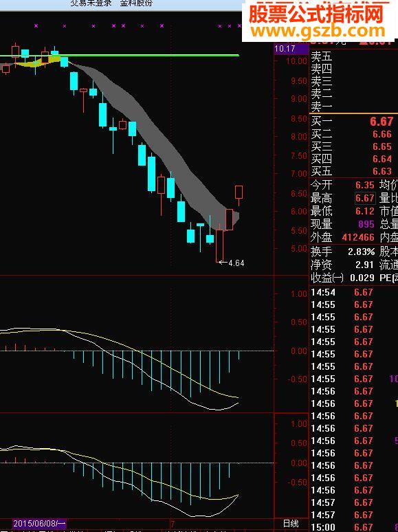Image resolution: width=398 pixels, height=532 pixels.
Task: Select the 14:54 tick trade row
Action: 353,292
